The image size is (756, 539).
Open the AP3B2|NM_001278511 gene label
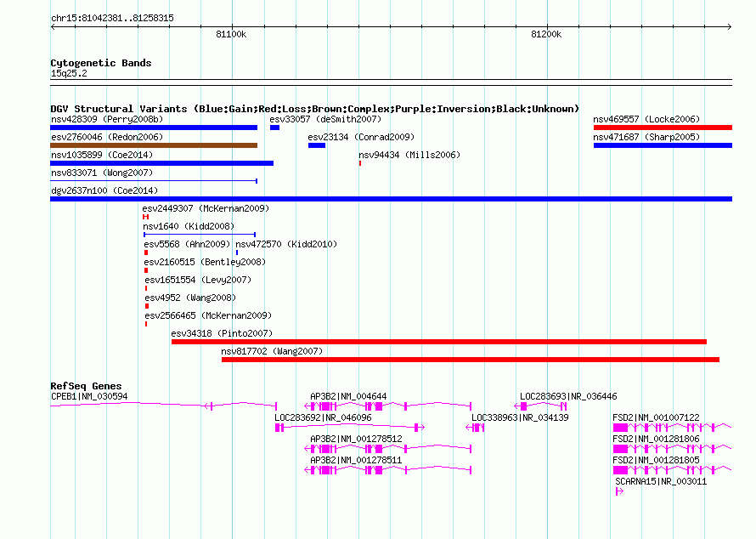356,460
